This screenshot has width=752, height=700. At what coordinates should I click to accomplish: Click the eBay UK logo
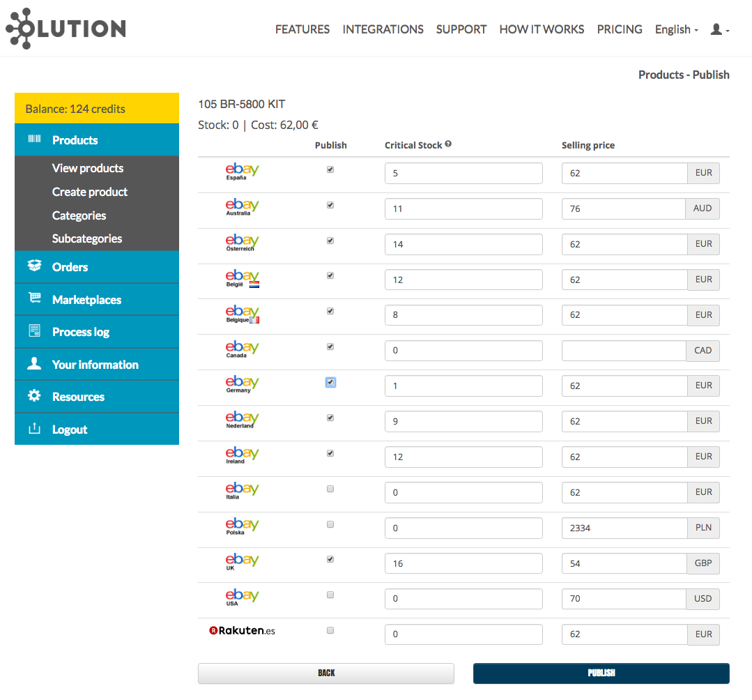tap(243, 562)
